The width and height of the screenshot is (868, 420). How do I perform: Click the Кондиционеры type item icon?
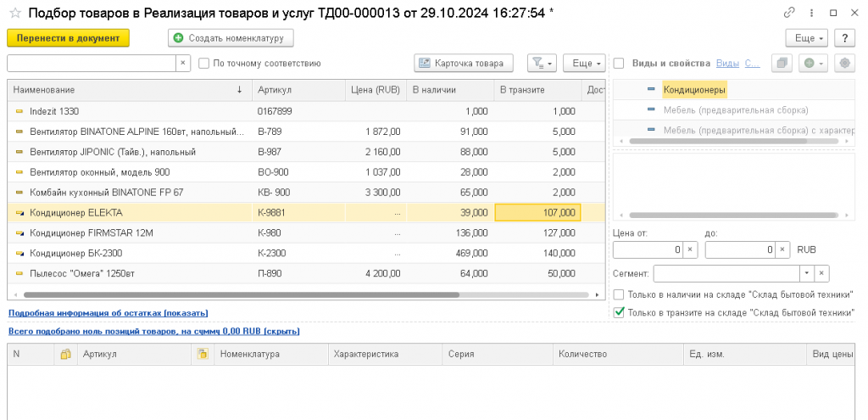(x=652, y=89)
